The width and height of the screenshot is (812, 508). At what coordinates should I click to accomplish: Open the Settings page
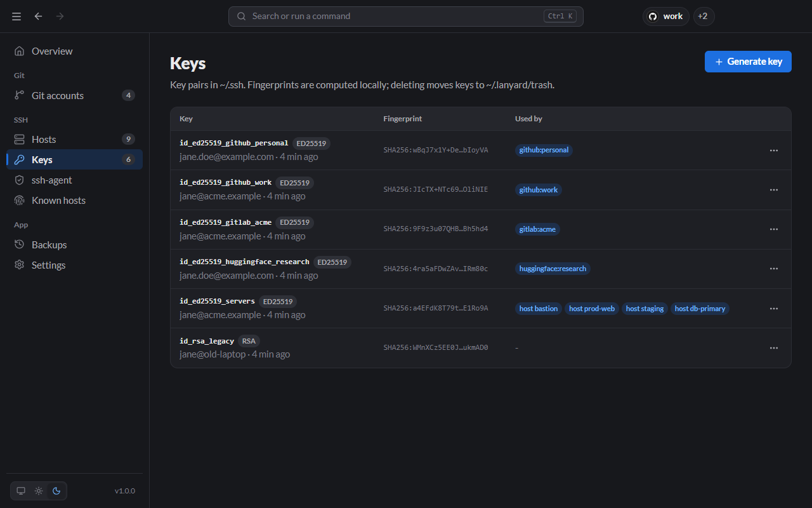tap(75, 265)
